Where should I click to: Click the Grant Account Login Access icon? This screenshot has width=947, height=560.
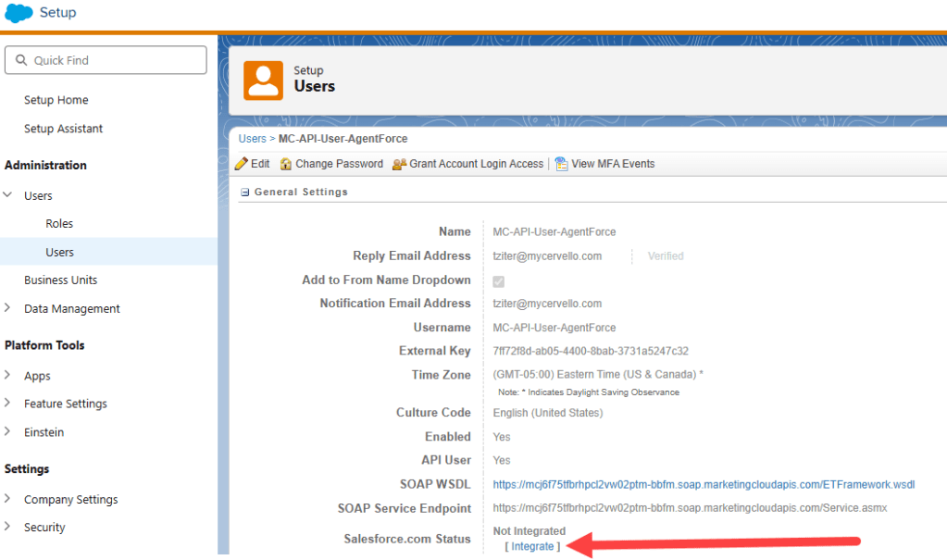[399, 164]
